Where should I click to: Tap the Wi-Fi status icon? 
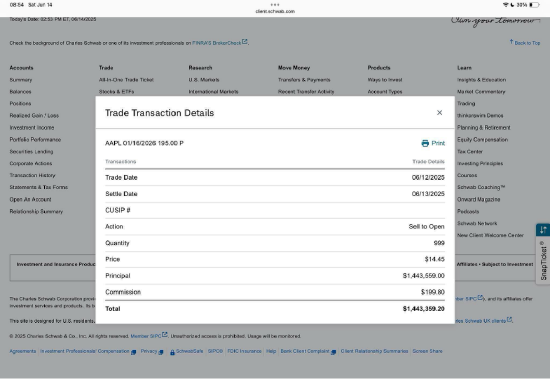click(x=505, y=5)
